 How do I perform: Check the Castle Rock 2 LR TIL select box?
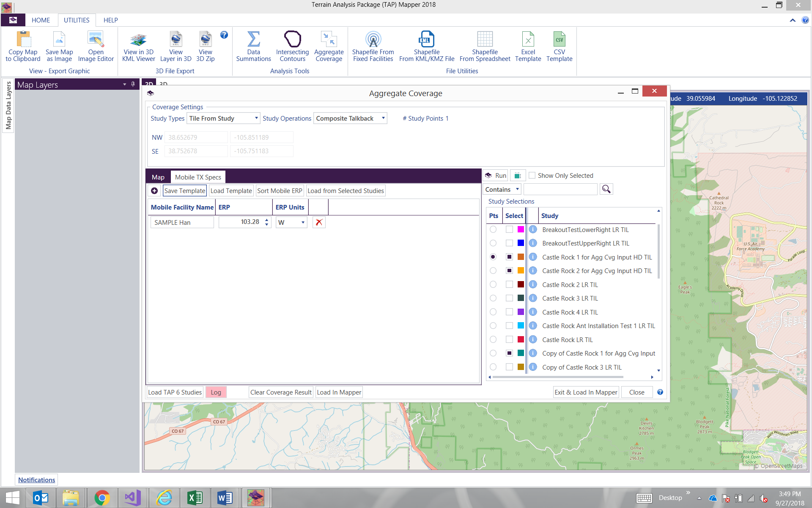pos(509,284)
